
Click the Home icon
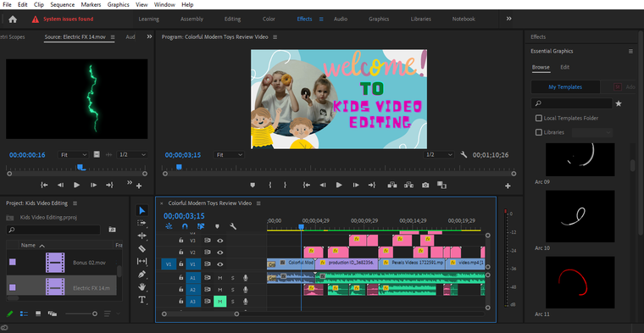13,19
